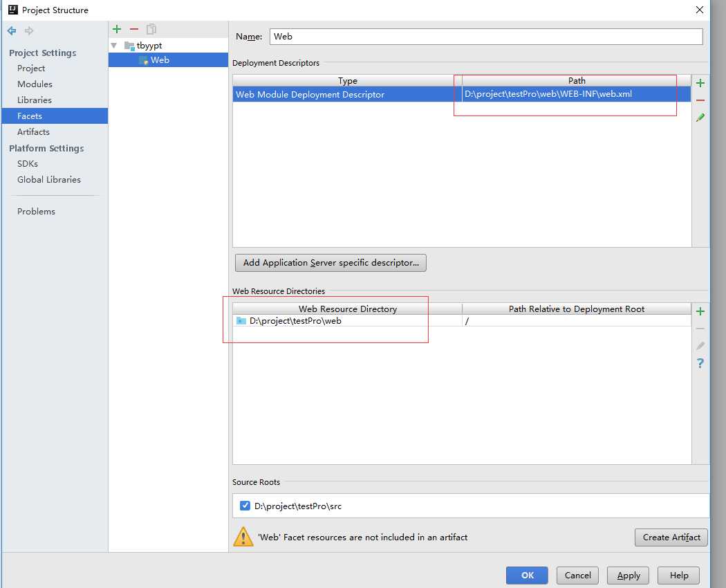Screen dimensions: 726x588
Task: Click the Name input field
Action: [486, 37]
